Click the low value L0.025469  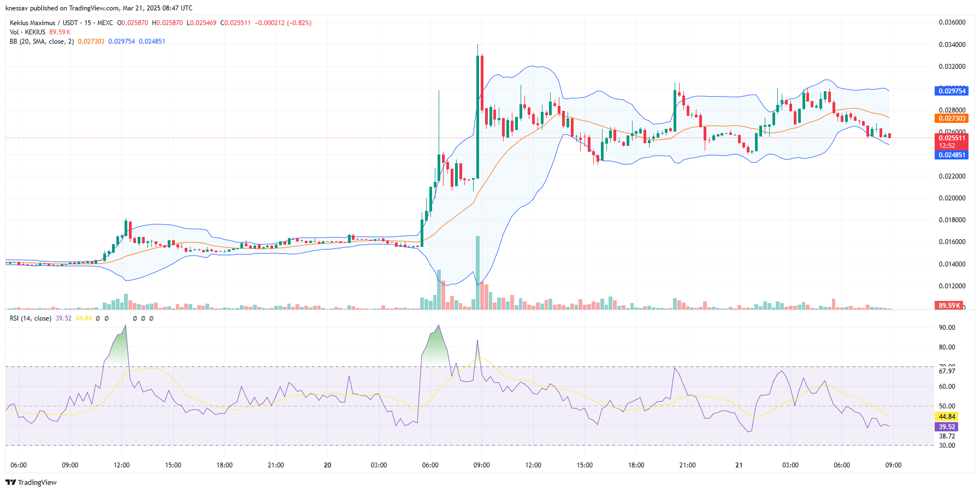coord(202,23)
